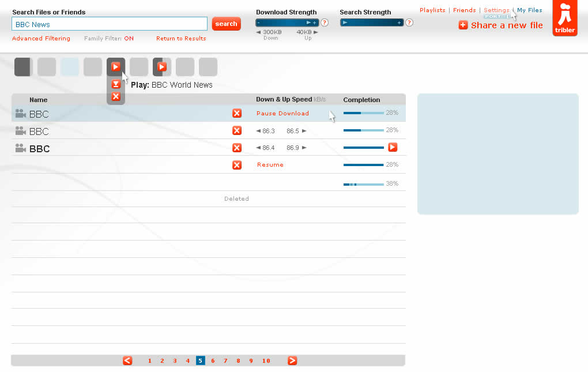
Task: Select the first thumbnail in the row
Action: 24,67
